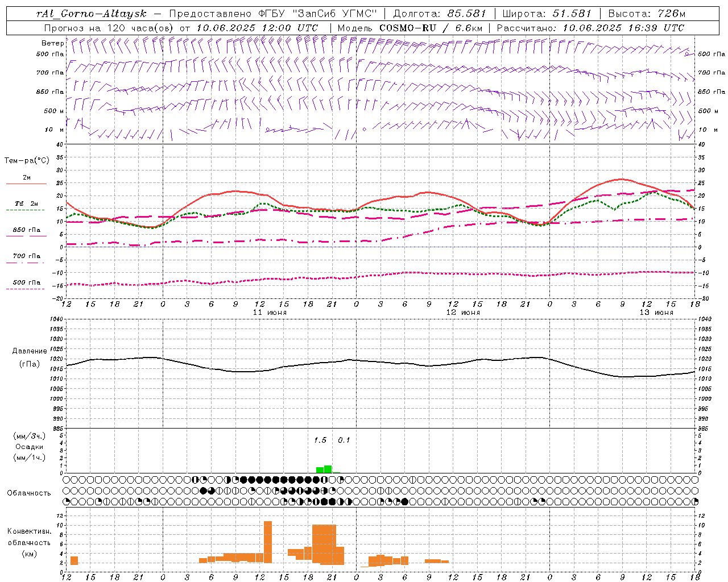Click the Рассчитано: 10.06.2025 16:39 UTC timestamp
728x582 pixels.
(590, 28)
